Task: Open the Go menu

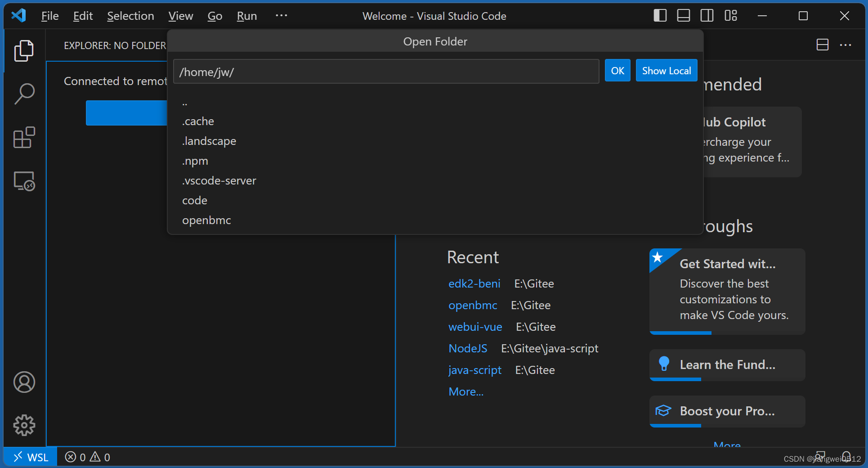Action: click(x=215, y=16)
